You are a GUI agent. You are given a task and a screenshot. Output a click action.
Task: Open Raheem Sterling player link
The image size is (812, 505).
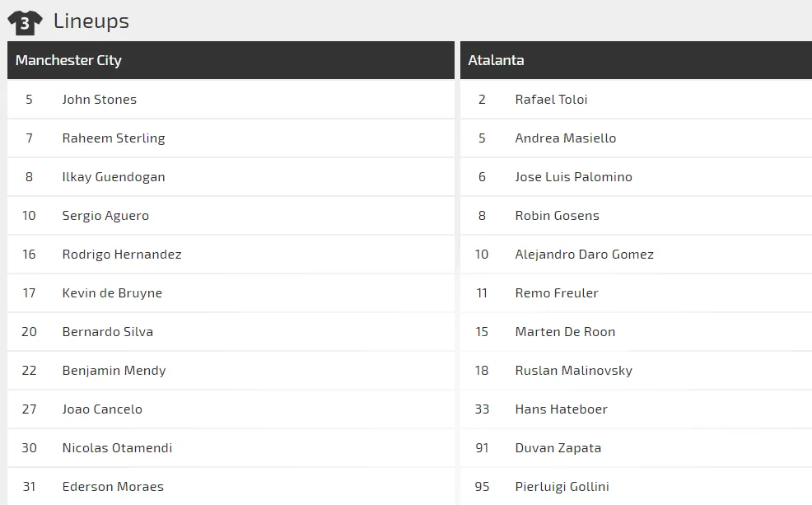pos(114,138)
